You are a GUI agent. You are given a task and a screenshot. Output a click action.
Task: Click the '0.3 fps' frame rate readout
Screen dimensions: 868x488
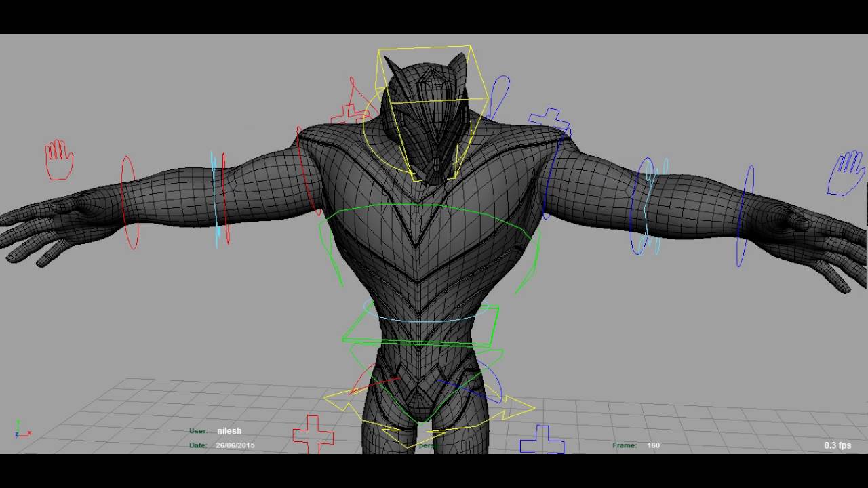837,445
